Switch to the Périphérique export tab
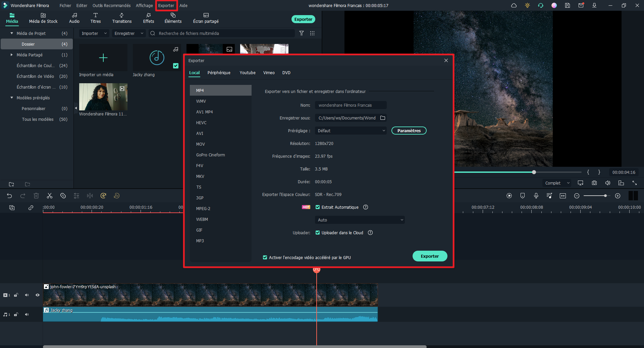This screenshot has width=644, height=348. click(x=219, y=72)
